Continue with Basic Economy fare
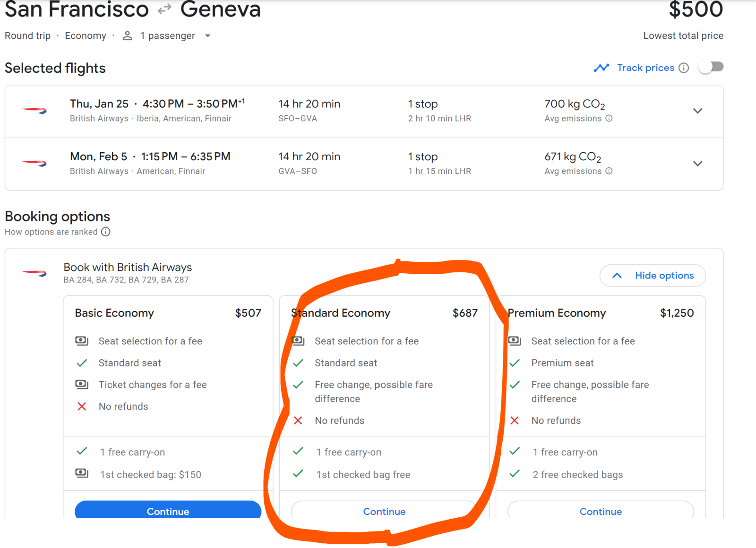756x548 pixels. (x=168, y=511)
